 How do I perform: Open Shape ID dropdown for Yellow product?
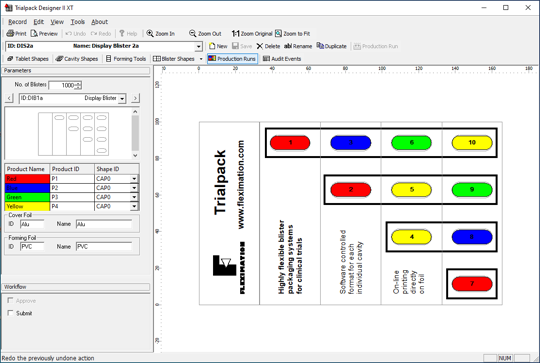(134, 207)
